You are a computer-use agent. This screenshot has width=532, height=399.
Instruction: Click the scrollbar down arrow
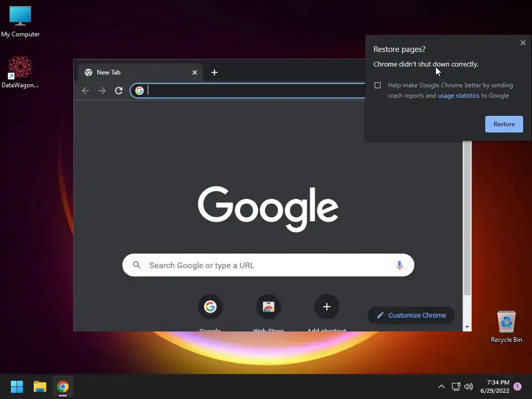pyautogui.click(x=467, y=327)
